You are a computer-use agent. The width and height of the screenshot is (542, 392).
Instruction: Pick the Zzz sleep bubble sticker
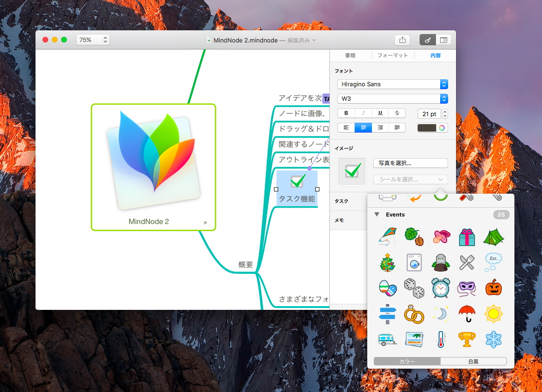pyautogui.click(x=493, y=262)
